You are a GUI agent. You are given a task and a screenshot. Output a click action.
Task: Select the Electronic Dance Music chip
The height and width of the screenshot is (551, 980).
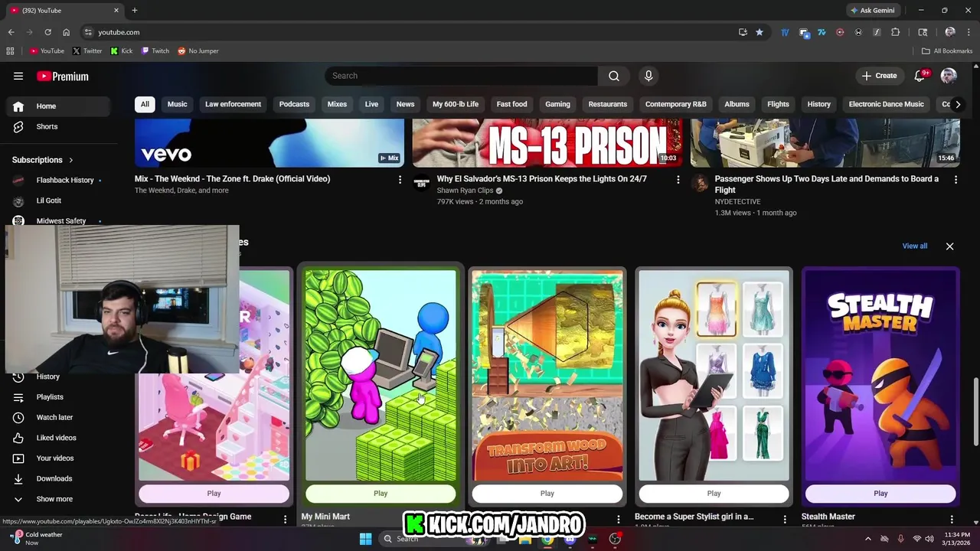(x=887, y=104)
